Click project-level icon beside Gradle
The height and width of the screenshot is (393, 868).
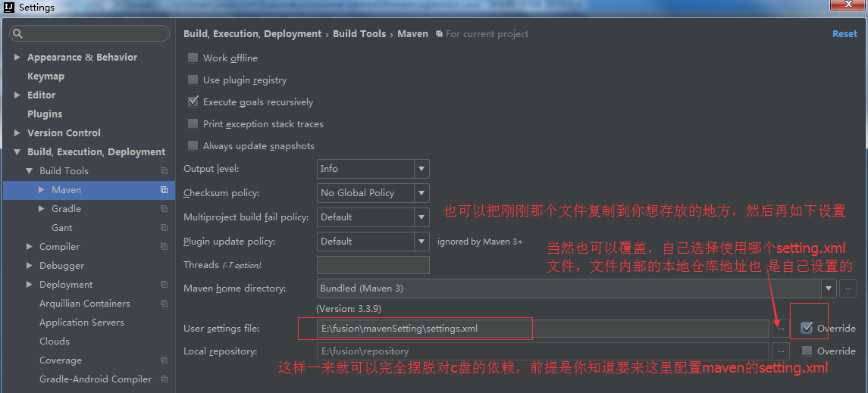coord(164,209)
